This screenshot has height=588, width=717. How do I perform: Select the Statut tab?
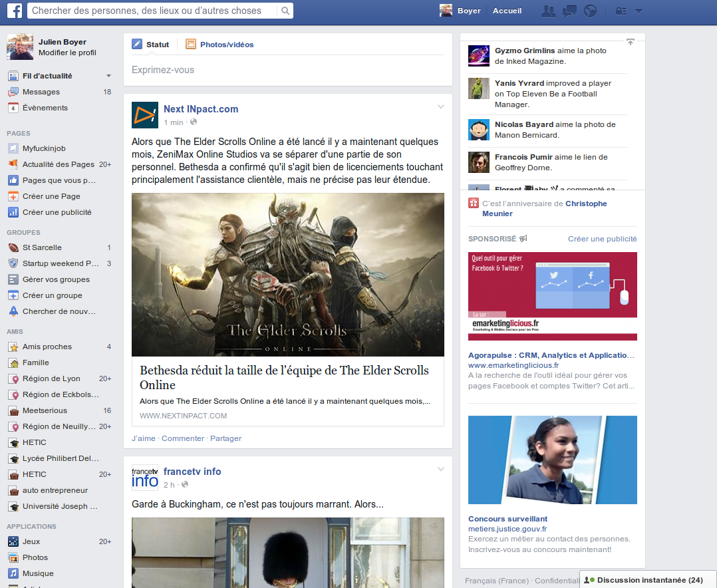150,45
